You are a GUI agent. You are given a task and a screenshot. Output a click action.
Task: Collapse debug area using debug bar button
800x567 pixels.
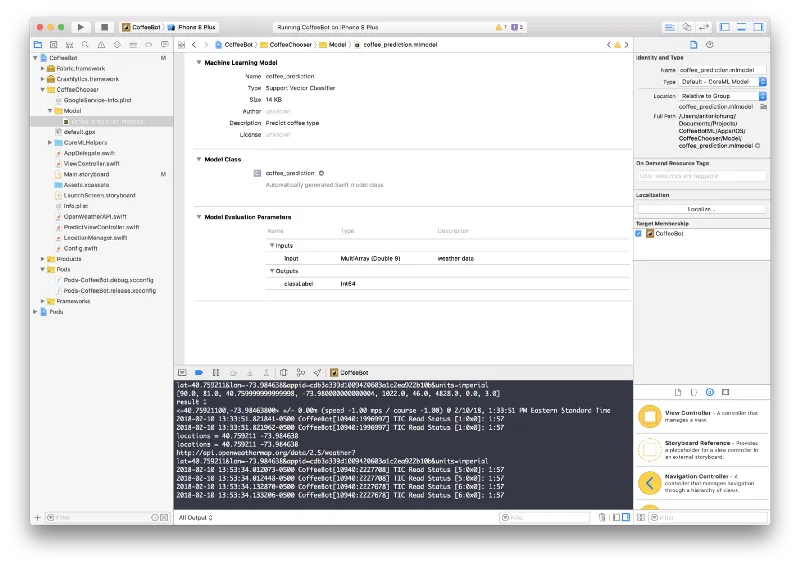[x=182, y=373]
